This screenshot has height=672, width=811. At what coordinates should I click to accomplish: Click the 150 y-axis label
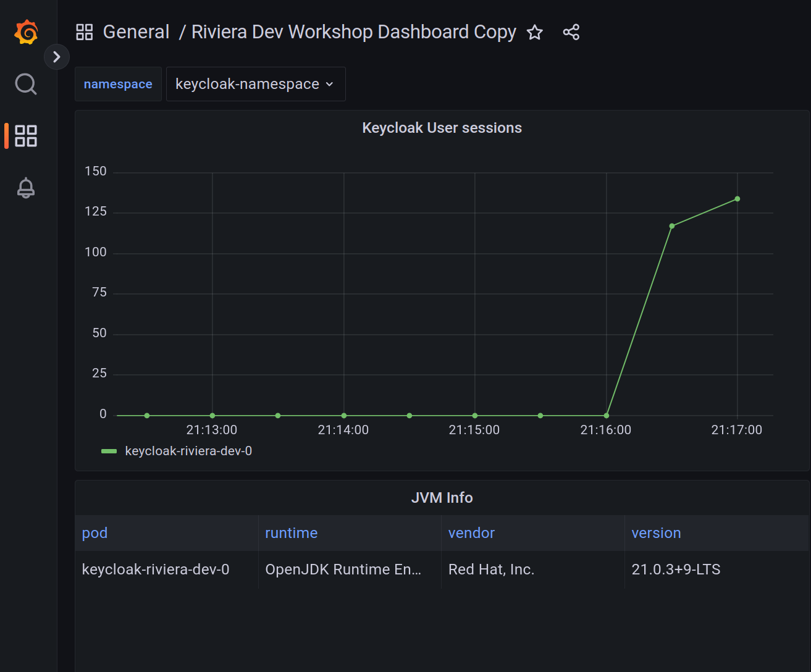(96, 171)
